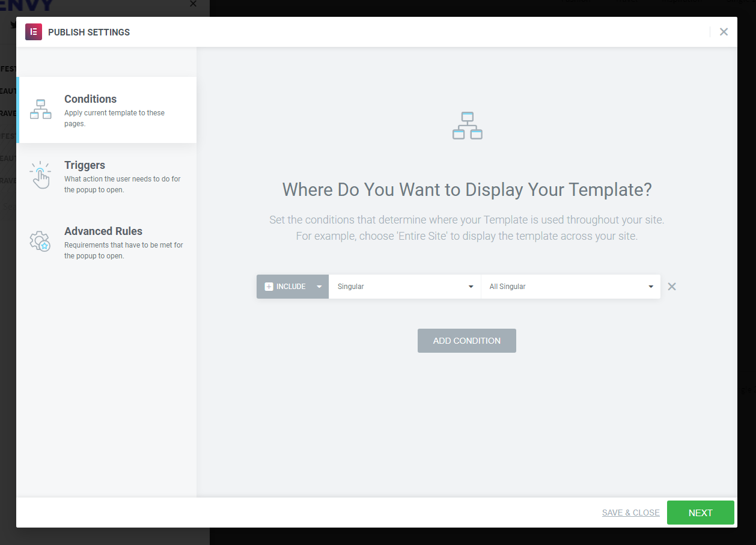Open the Singular condition type dropdown
756x545 pixels.
click(404, 287)
